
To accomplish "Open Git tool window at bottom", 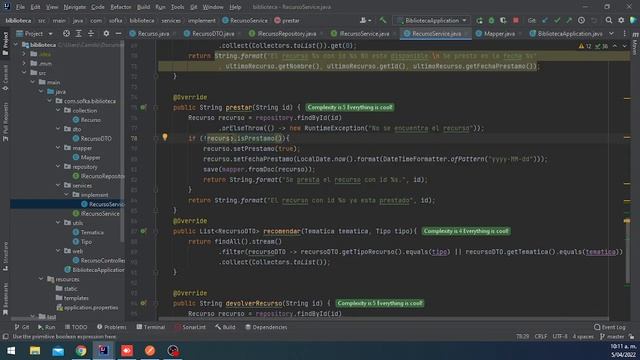I will pyautogui.click(x=22, y=327).
